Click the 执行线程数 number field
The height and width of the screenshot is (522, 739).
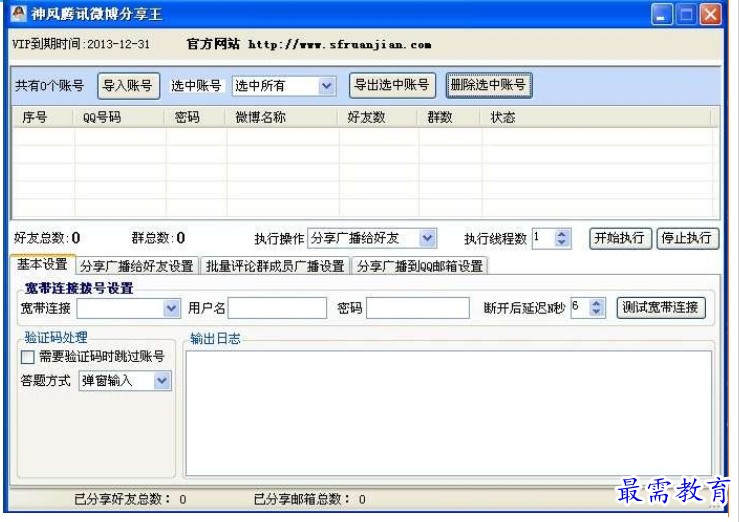pyautogui.click(x=543, y=238)
